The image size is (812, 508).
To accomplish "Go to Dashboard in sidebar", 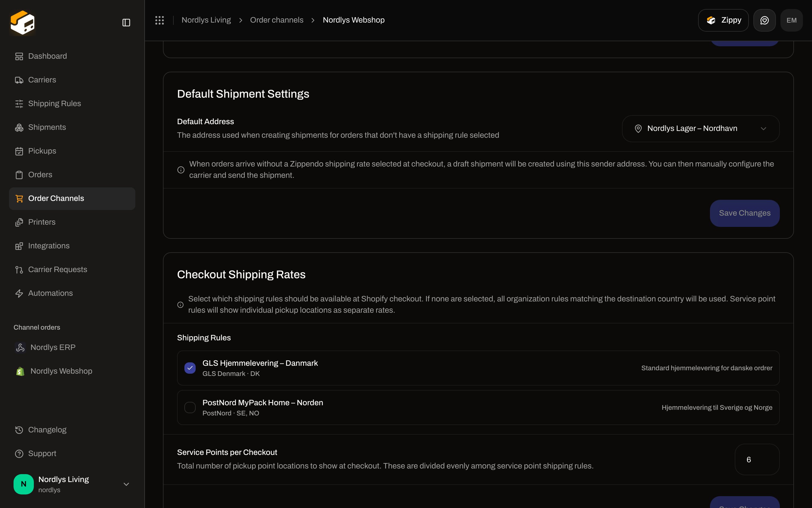I will click(72, 56).
